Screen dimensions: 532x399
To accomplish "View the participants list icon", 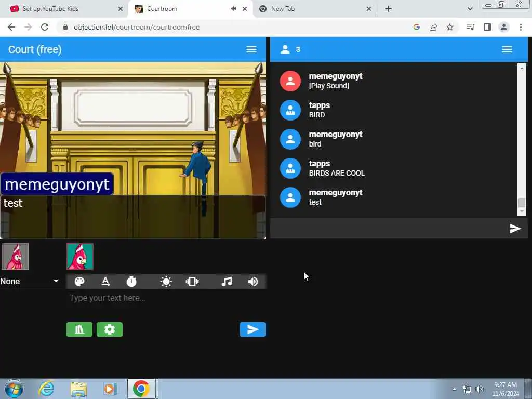I will 285,49.
